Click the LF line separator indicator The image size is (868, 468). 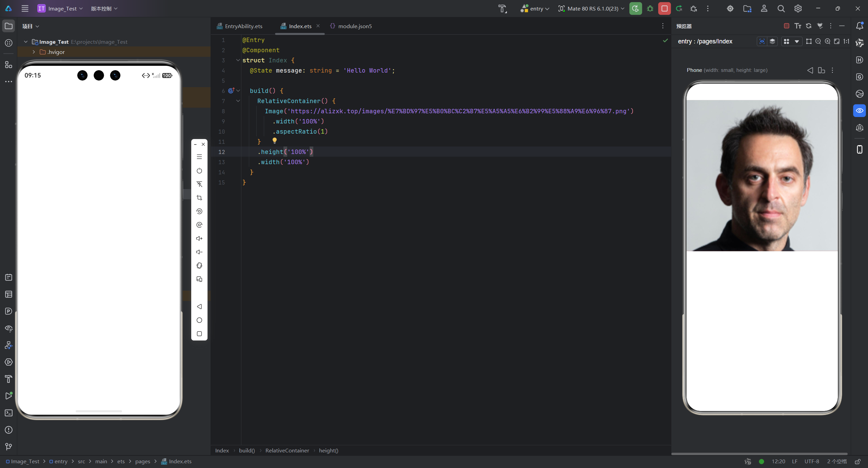point(794,461)
